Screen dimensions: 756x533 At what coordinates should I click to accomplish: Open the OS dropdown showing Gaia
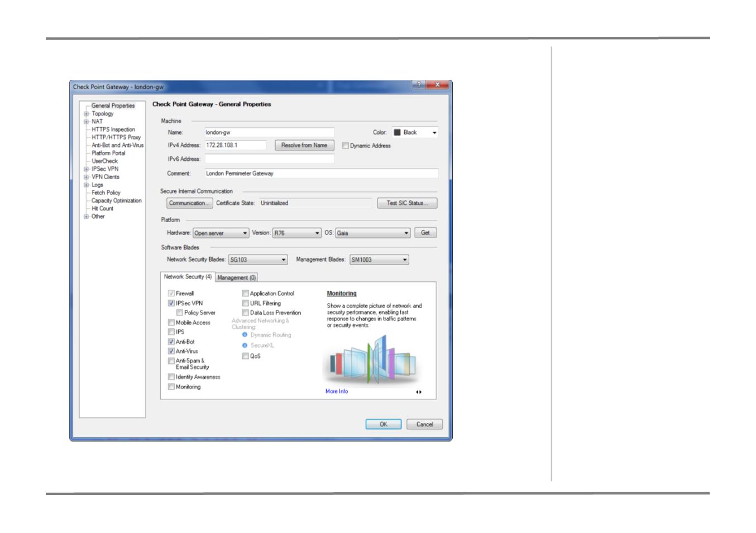pos(373,233)
